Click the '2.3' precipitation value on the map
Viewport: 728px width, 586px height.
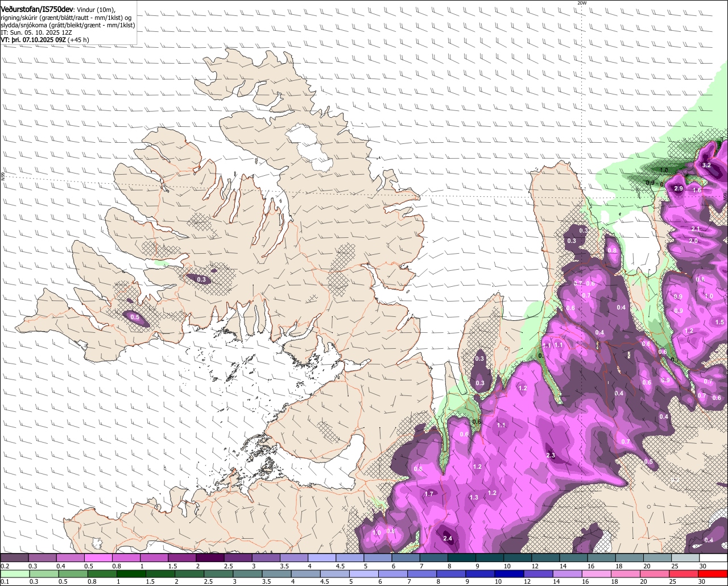(x=551, y=455)
